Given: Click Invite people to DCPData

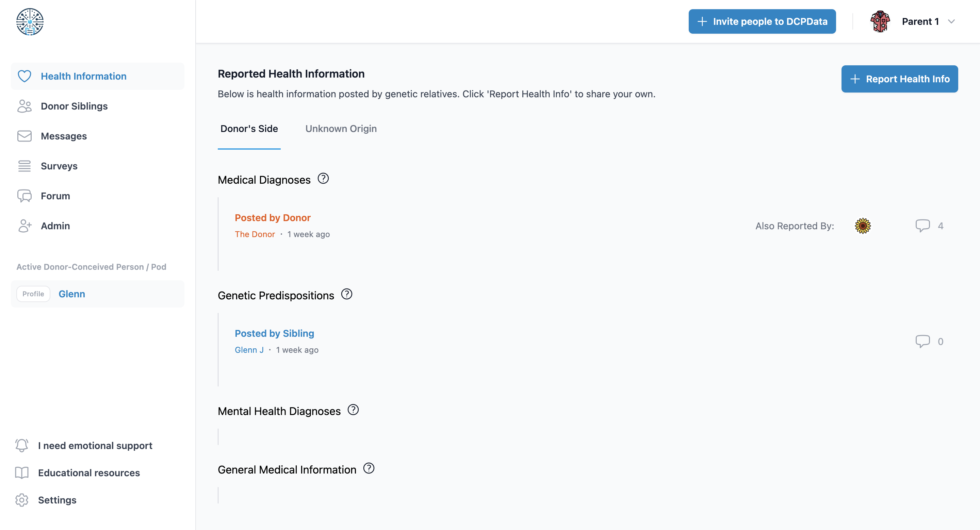Looking at the screenshot, I should (762, 21).
